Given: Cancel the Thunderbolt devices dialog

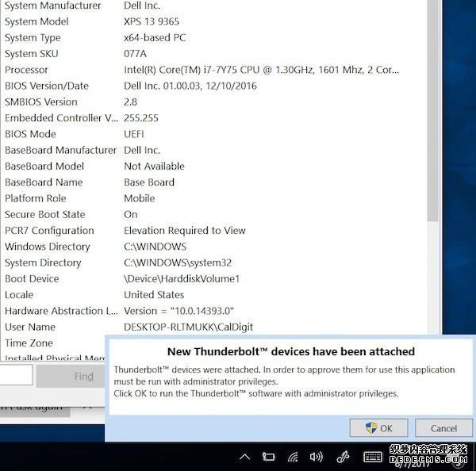Looking at the screenshot, I should [x=443, y=428].
